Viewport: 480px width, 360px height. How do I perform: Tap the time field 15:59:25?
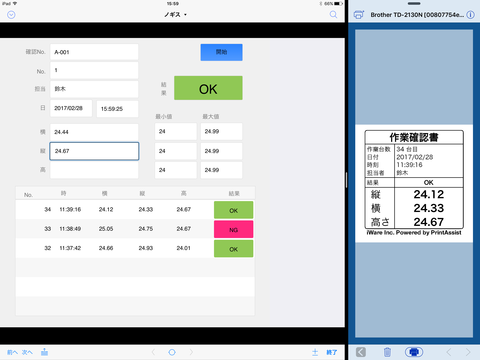117,109
